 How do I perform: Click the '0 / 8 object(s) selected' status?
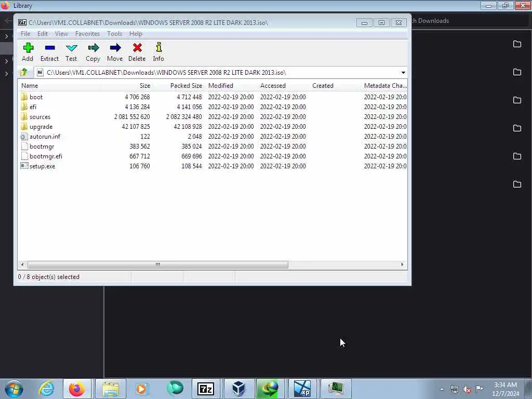pos(48,277)
